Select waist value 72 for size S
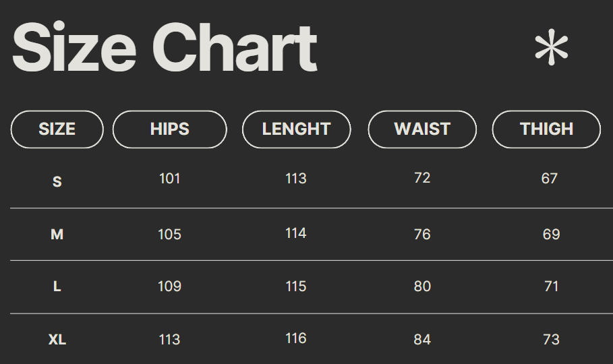Image resolution: width=613 pixels, height=364 pixels. (x=422, y=178)
